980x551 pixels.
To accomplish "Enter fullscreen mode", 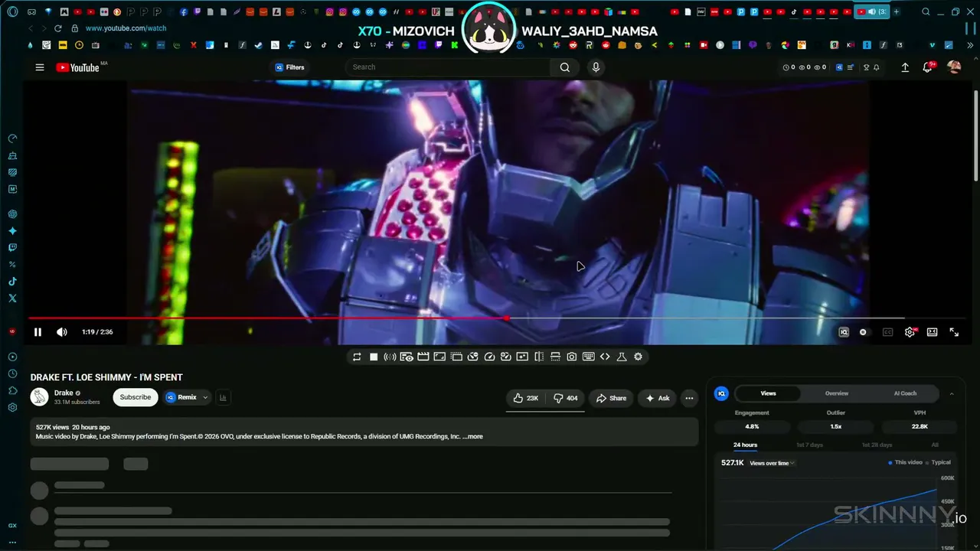I will [954, 332].
